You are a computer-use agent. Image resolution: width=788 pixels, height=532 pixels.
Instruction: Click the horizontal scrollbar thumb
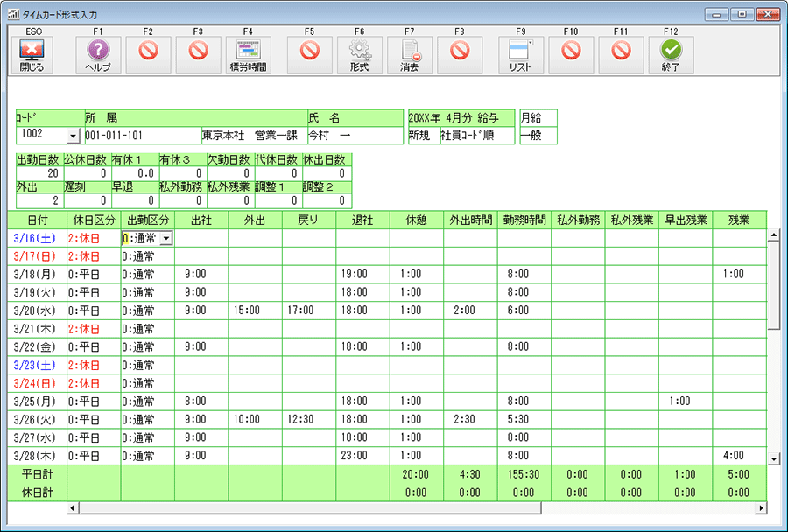click(x=310, y=508)
